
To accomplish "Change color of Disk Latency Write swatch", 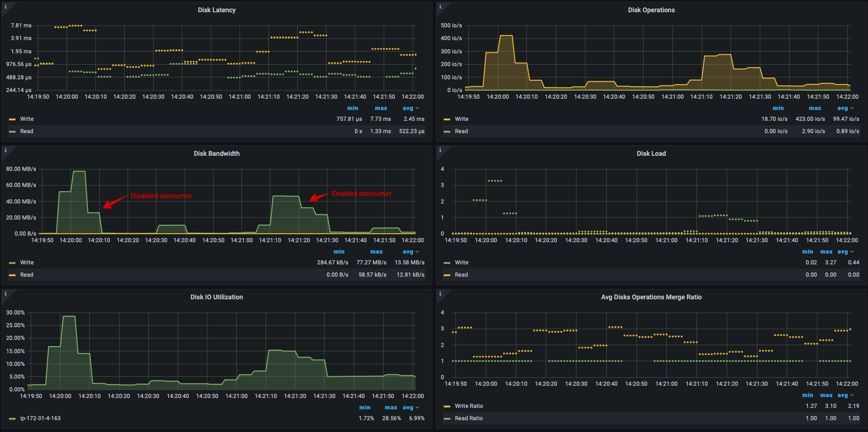I will tap(12, 119).
